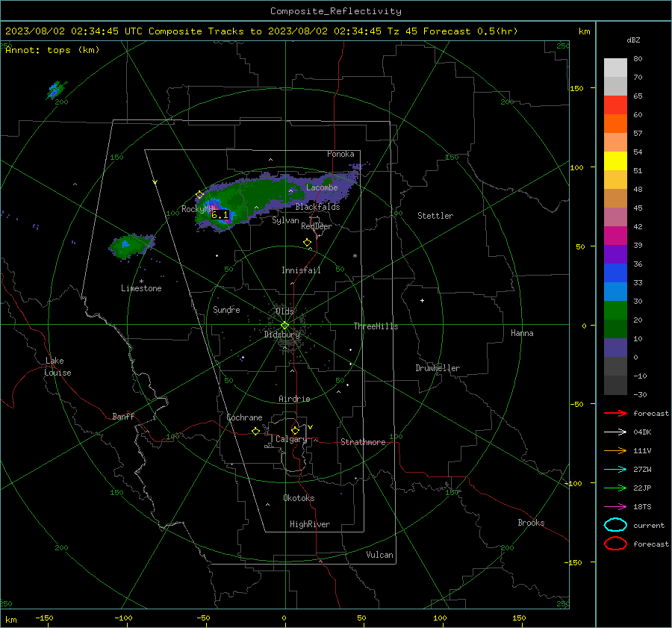Click the RedDeer label
The height and width of the screenshot is (628, 672).
point(317,226)
